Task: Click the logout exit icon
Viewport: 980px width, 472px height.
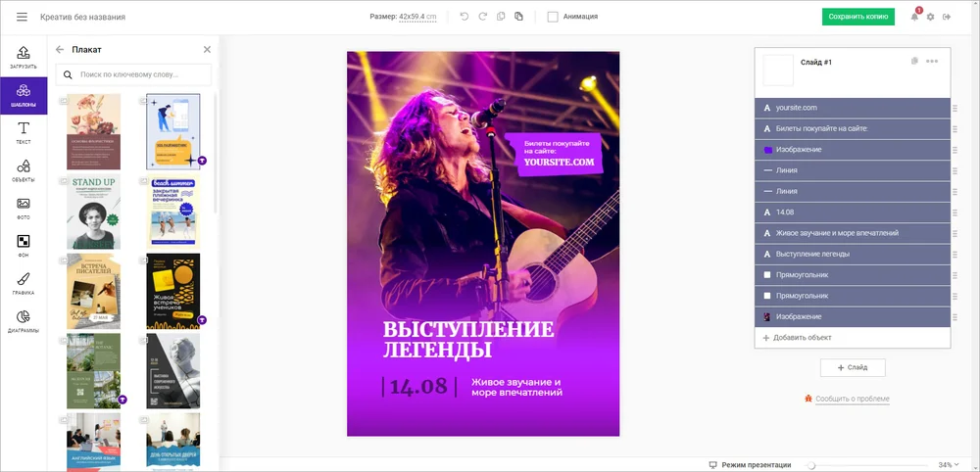Action: point(947,17)
